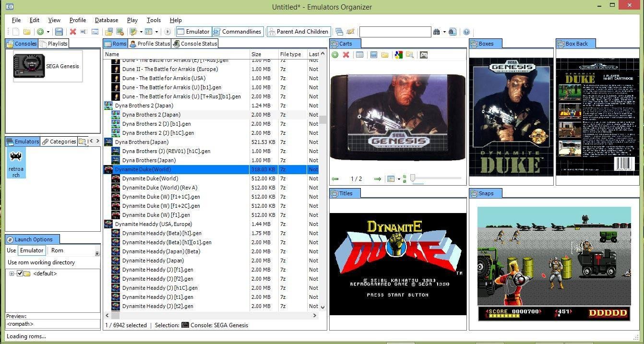This screenshot has width=644, height=344.
Task: Open the cart image folder icon
Action: point(384,54)
